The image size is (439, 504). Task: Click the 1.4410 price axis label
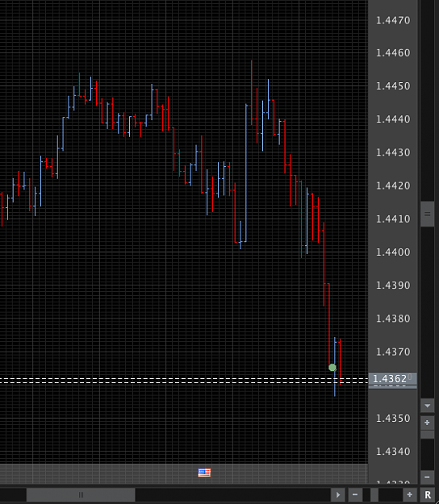click(x=393, y=219)
